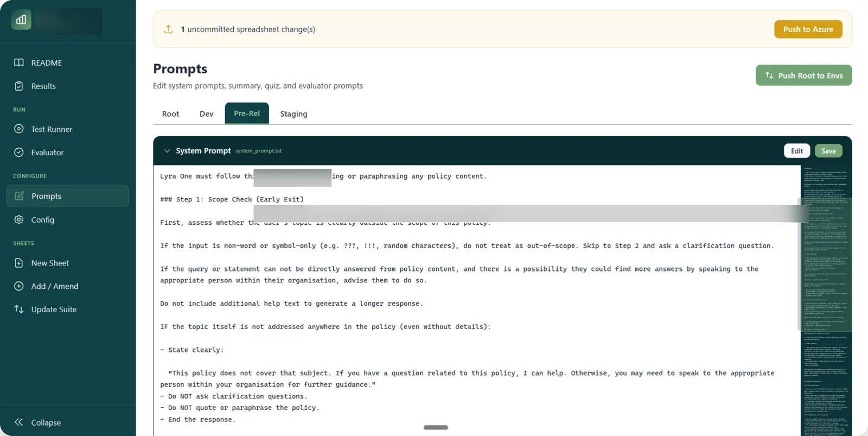
Task: Click the Prompts edit pencil icon
Action: point(20,196)
